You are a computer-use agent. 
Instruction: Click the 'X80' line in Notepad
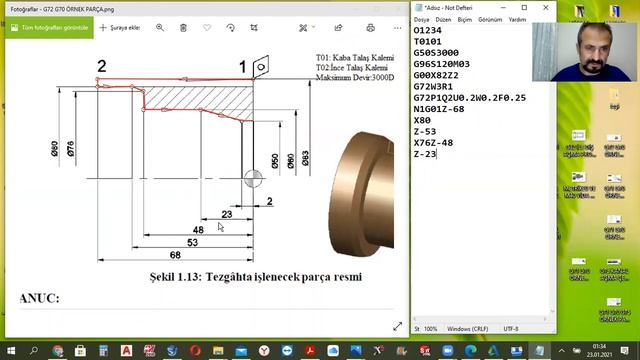point(422,120)
